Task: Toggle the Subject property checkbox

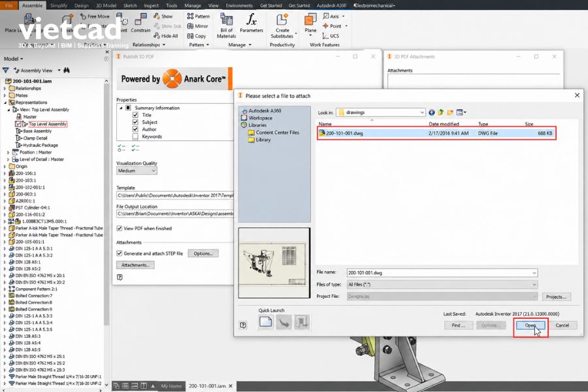Action: [135, 122]
